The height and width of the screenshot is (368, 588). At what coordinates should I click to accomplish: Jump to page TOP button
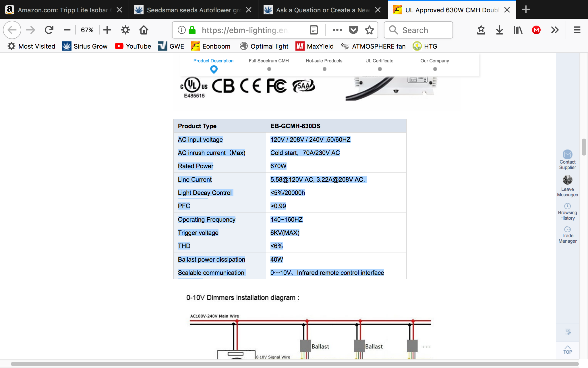(568, 350)
